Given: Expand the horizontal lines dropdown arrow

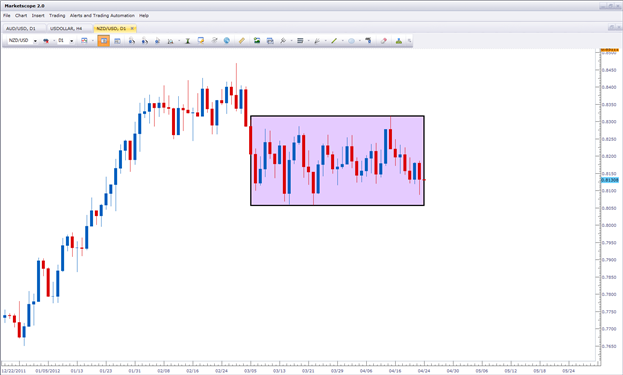Looking at the screenshot, I should [309, 41].
